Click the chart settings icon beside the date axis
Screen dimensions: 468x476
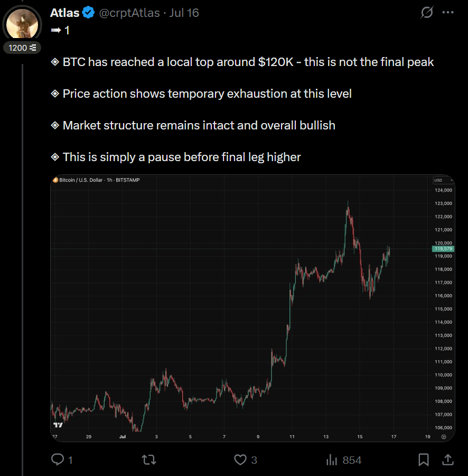pos(444,436)
